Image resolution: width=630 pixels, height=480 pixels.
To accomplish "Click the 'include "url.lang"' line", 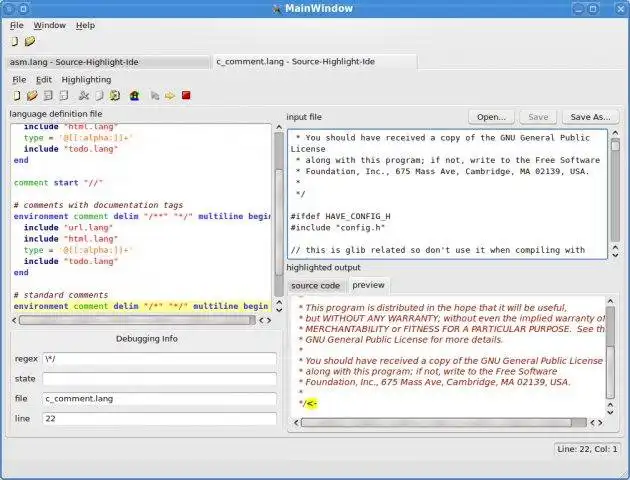I will click(x=68, y=228).
